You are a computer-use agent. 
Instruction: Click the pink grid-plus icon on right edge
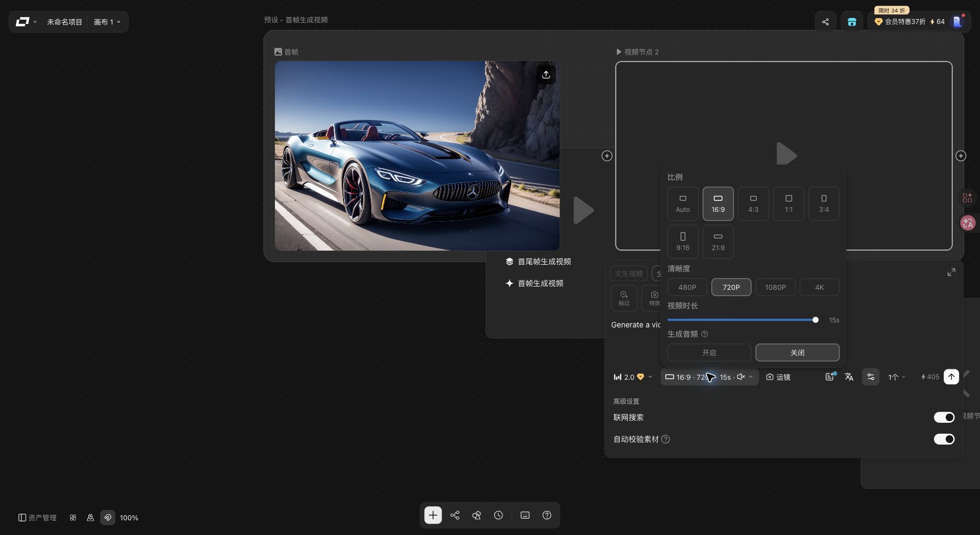(x=967, y=198)
